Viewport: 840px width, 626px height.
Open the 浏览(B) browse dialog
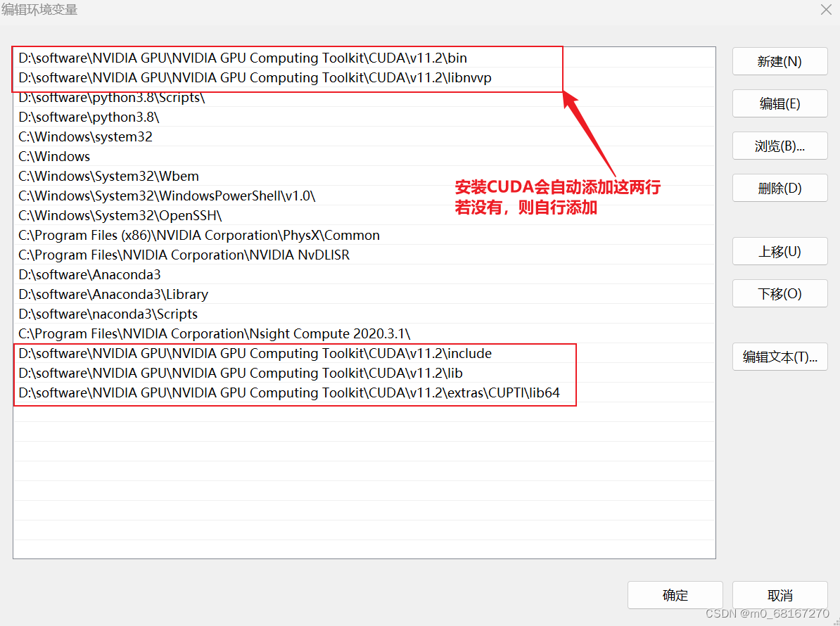coord(779,146)
